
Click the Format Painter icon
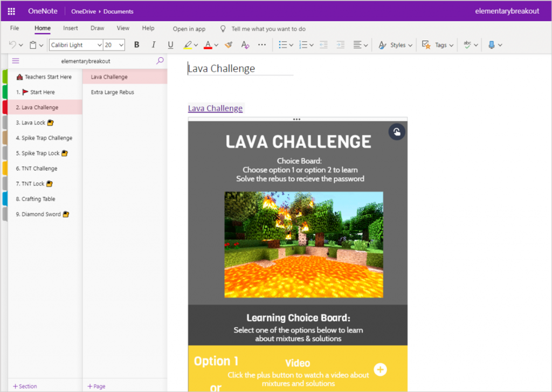coord(229,45)
